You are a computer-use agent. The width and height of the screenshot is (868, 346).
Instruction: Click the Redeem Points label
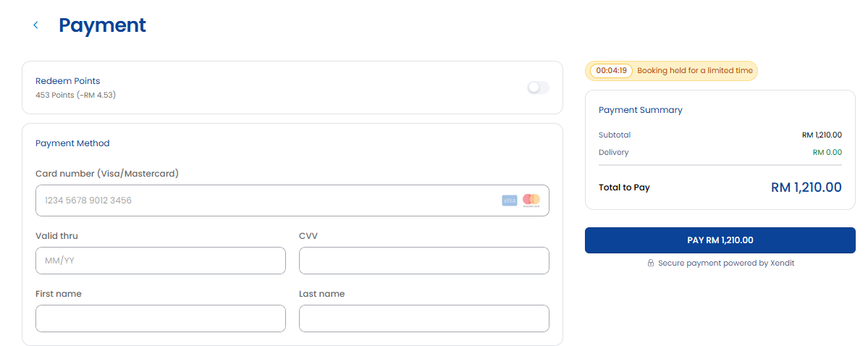[67, 81]
